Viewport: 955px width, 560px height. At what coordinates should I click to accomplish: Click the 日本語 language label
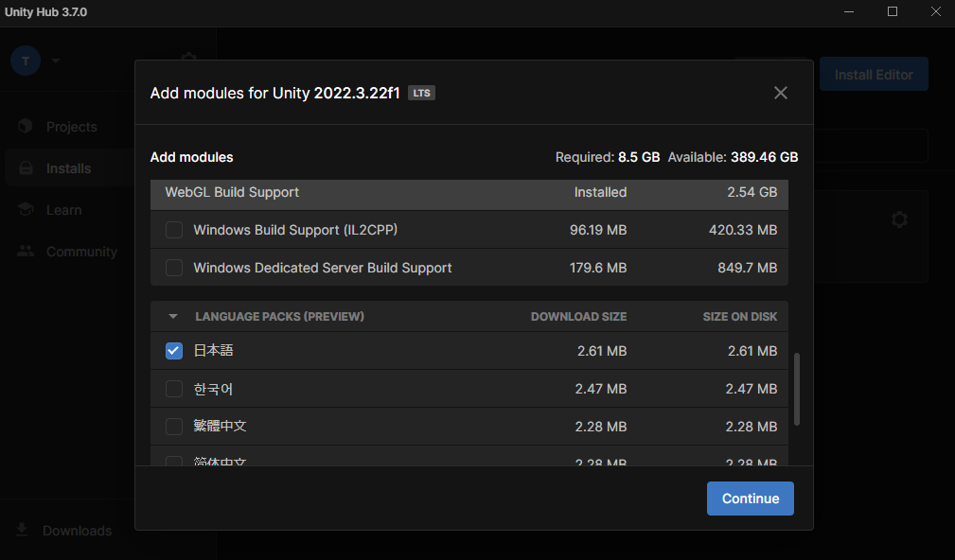[213, 351]
